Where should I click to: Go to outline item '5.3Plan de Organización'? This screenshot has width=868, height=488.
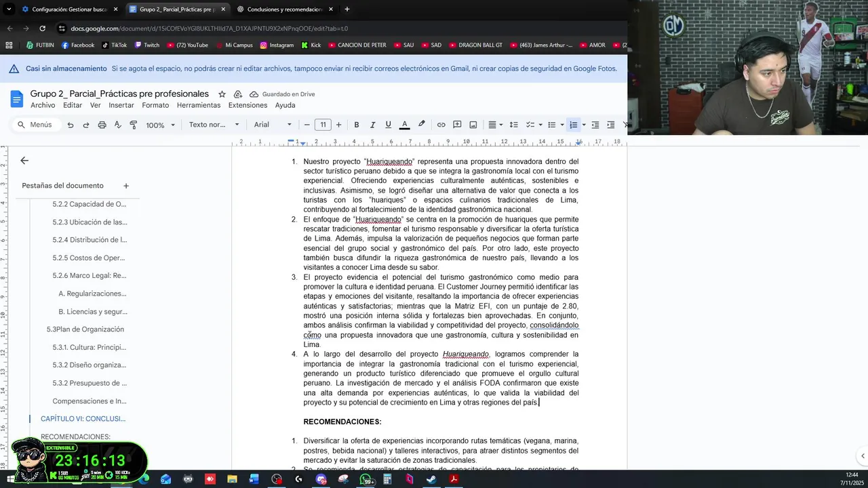point(85,329)
